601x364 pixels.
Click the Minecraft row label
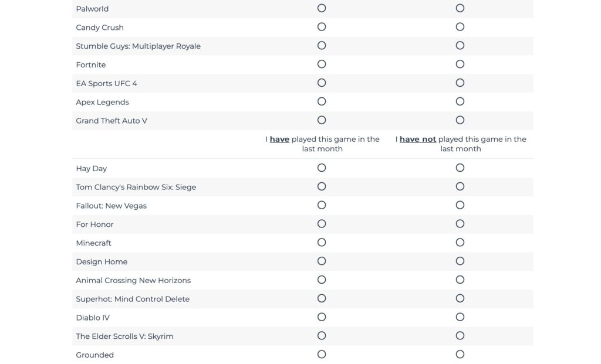(x=93, y=243)
